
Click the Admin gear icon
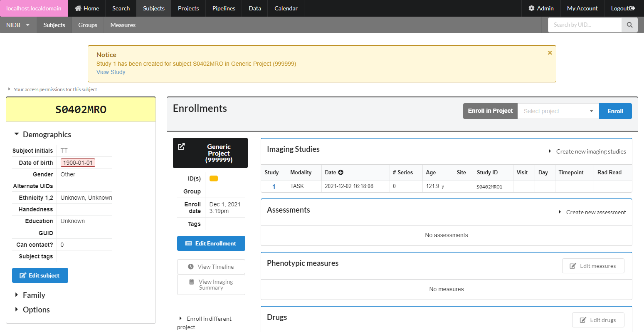[x=531, y=8]
